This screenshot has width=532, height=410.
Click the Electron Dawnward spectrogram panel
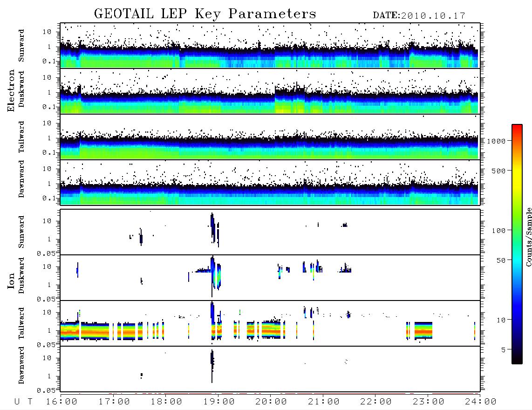click(270, 182)
